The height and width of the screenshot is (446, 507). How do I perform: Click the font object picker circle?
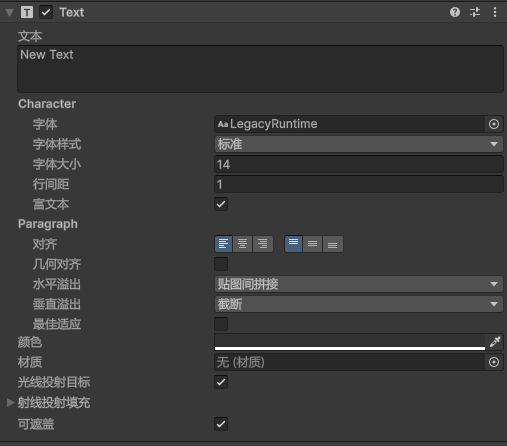[494, 124]
